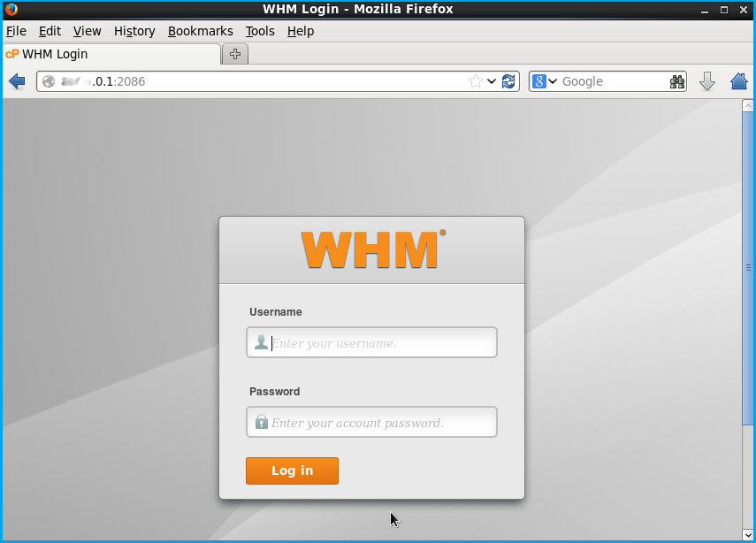Open the File menu
This screenshot has width=756, height=543.
[x=16, y=31]
